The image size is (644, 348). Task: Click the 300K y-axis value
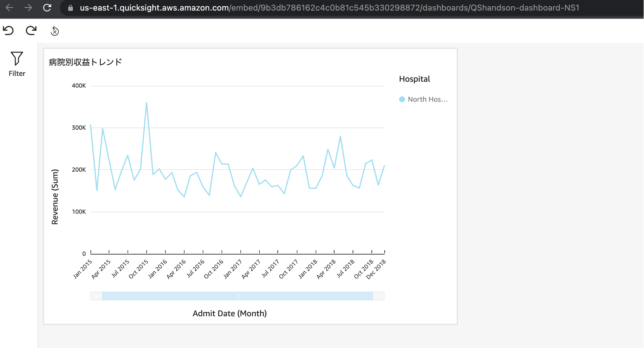click(x=79, y=128)
